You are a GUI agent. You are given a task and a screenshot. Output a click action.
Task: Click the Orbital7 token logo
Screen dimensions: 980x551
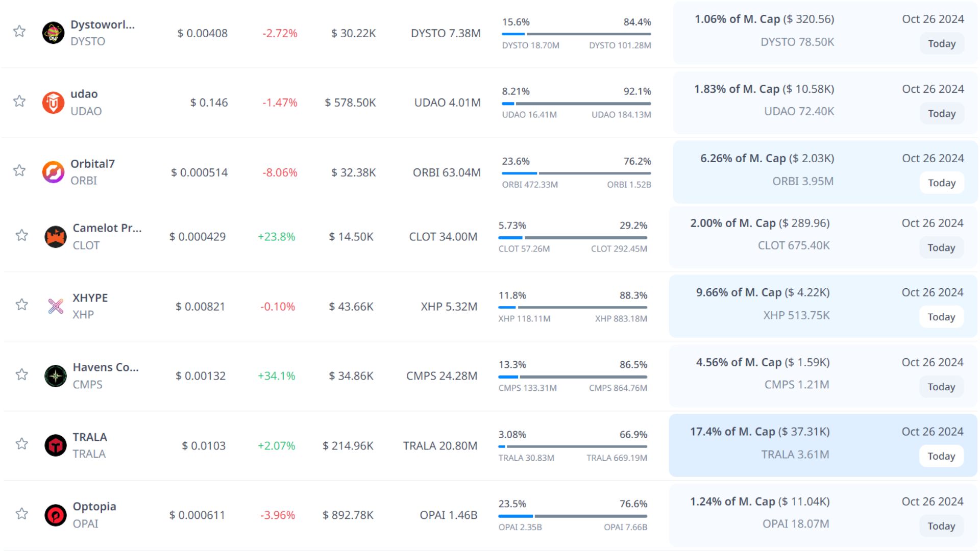pyautogui.click(x=53, y=172)
